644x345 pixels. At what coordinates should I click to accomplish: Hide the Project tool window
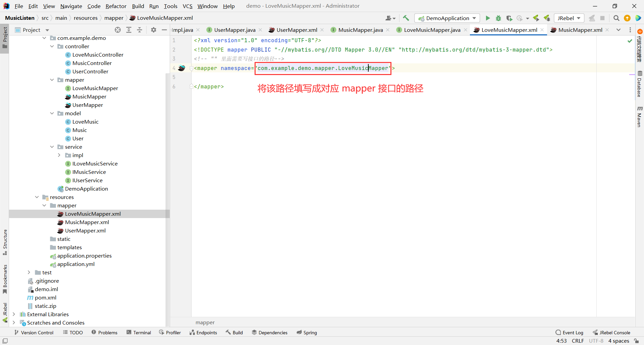(x=164, y=30)
